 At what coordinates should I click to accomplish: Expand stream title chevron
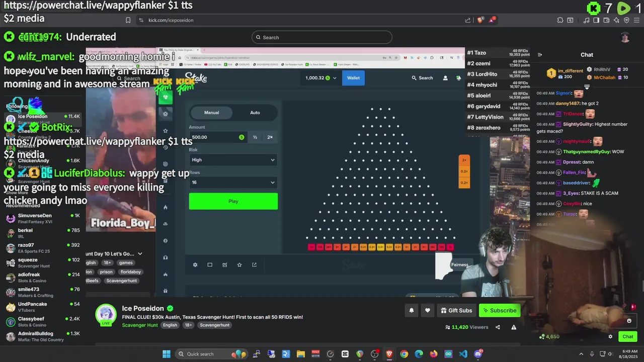(140, 254)
